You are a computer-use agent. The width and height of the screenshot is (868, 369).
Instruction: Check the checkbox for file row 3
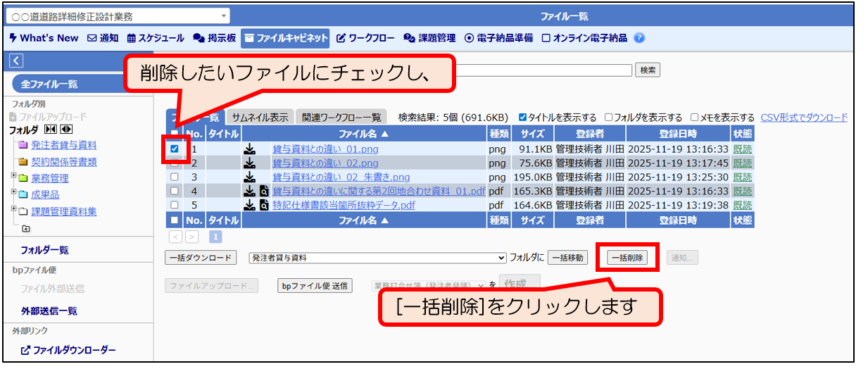coord(175,177)
